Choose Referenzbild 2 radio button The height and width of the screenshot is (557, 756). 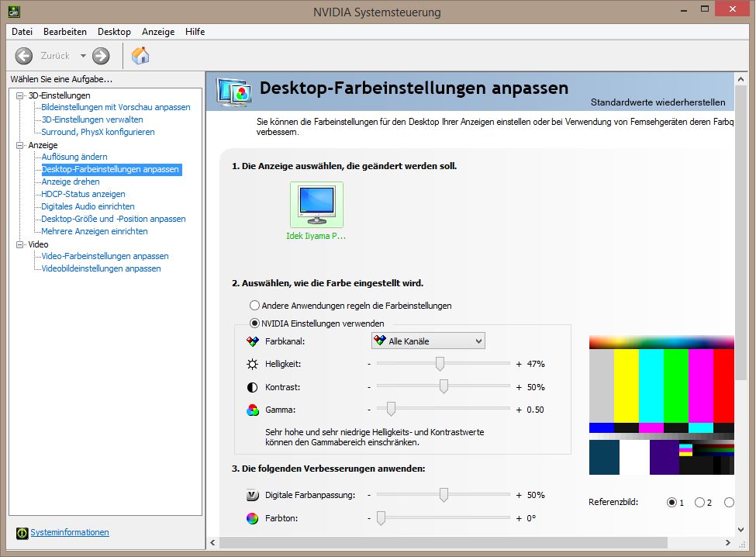(x=699, y=503)
